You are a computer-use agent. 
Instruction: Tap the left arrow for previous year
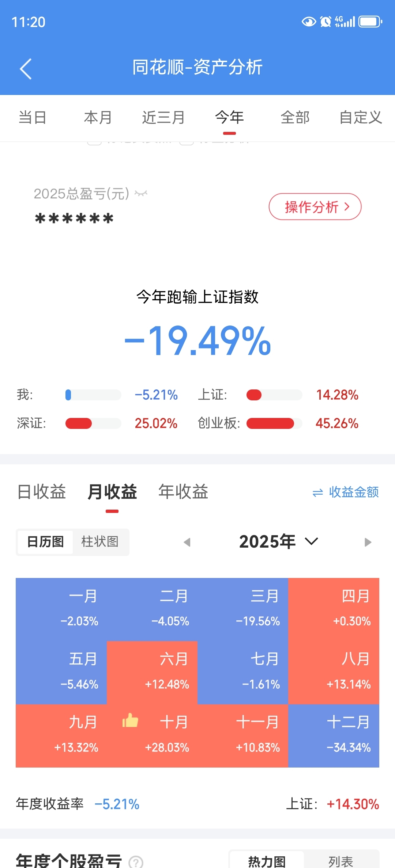187,542
